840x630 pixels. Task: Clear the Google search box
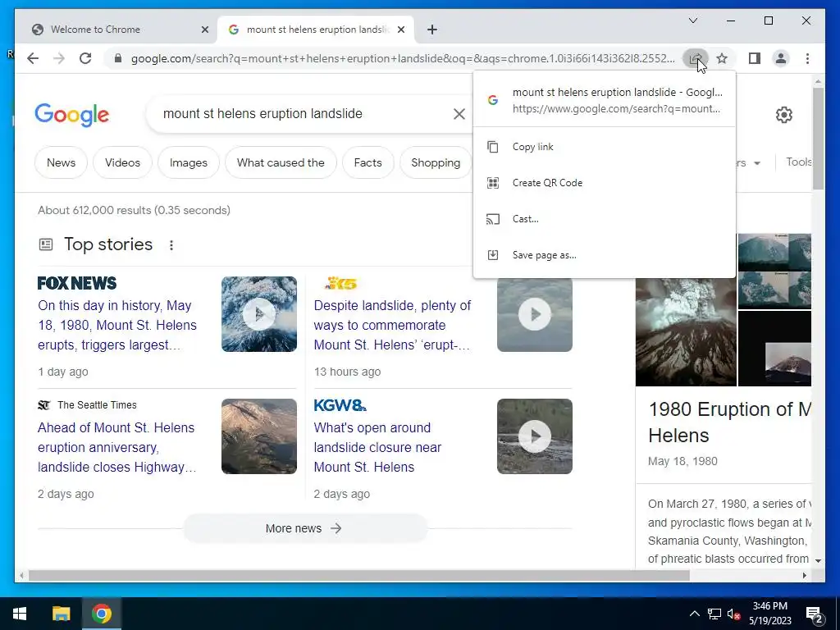point(459,113)
